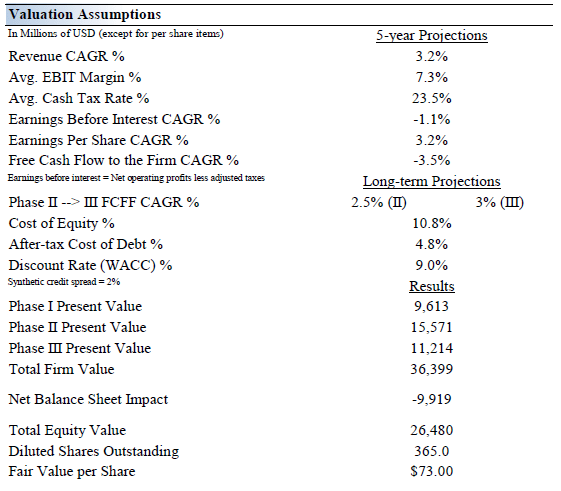Click the After-tax Cost of Debt % label
This screenshot has height=491, width=561.
[x=86, y=244]
